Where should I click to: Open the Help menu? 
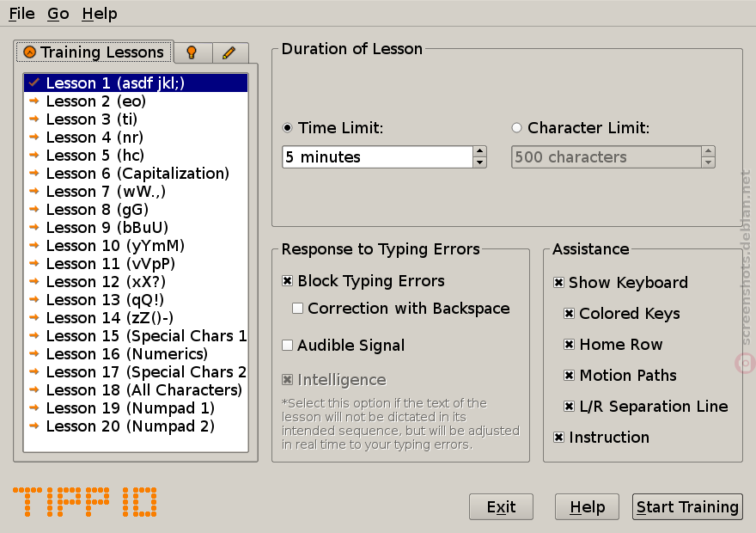coord(100,14)
